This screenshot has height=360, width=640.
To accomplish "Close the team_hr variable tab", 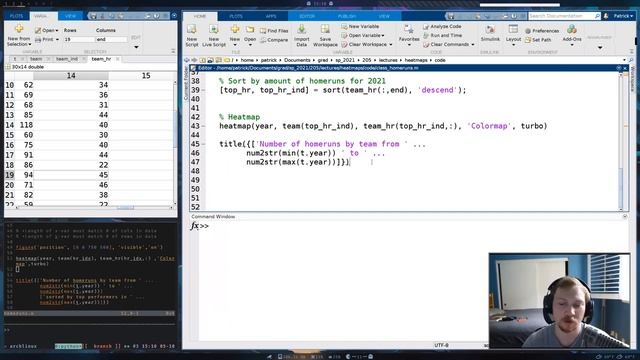I will [x=118, y=59].
